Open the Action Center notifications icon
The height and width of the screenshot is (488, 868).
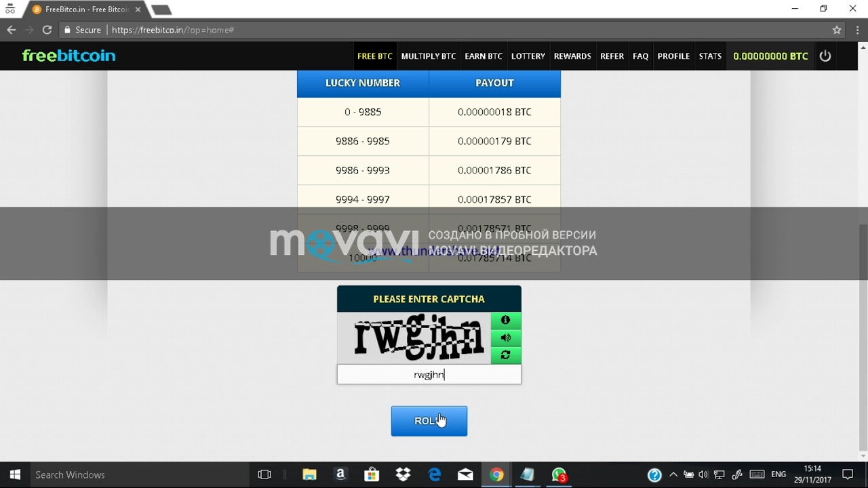(x=848, y=474)
